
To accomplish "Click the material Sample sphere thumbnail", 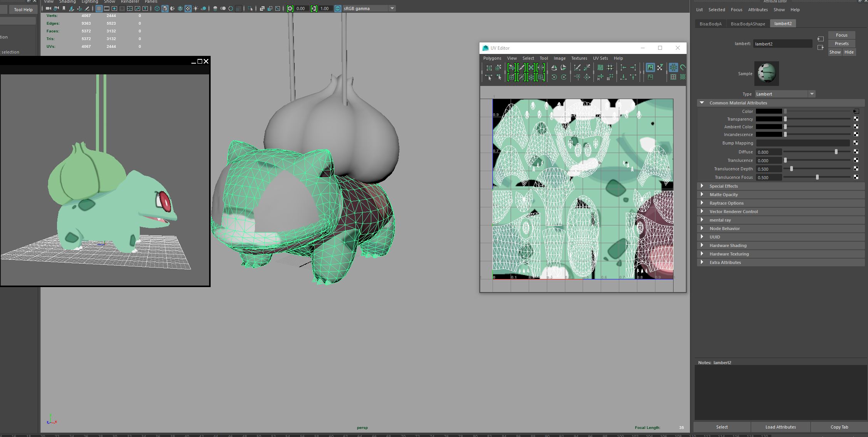I will tap(766, 73).
